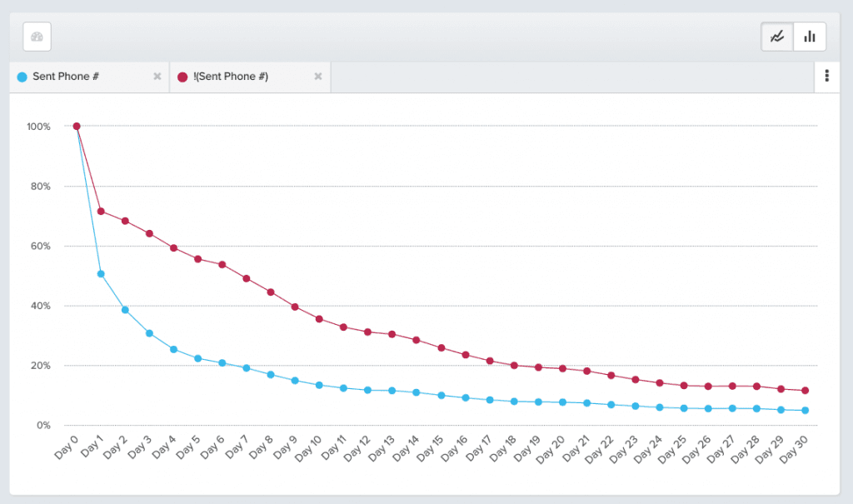Click the blue data point at Day 1
Screen dimensions: 853x504
(x=101, y=274)
